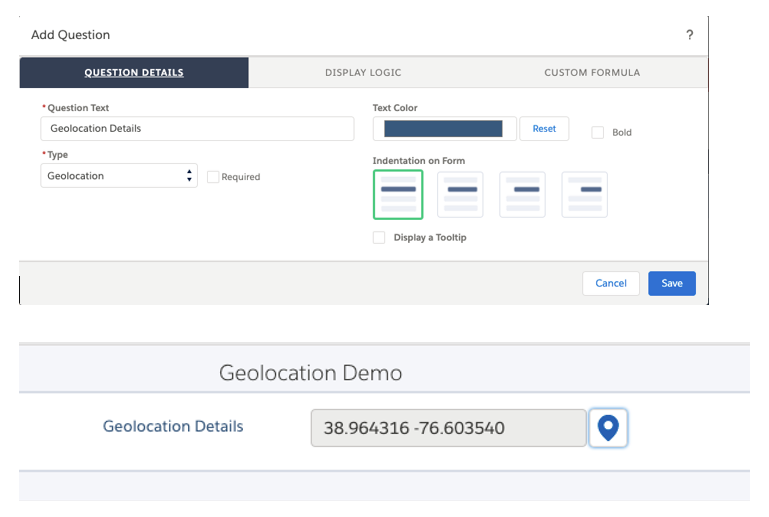Screen dimensions: 769x517
Task: Go to Custom Formula tab
Action: [592, 73]
